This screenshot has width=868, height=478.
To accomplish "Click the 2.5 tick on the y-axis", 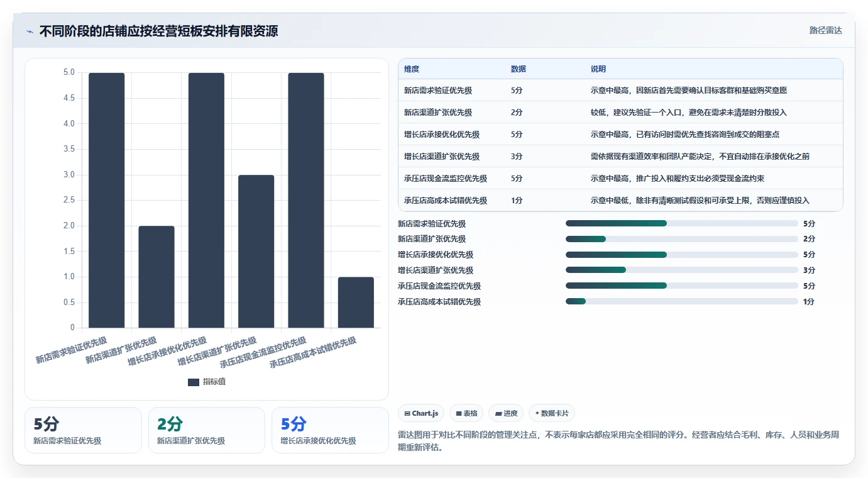I will [x=69, y=200].
